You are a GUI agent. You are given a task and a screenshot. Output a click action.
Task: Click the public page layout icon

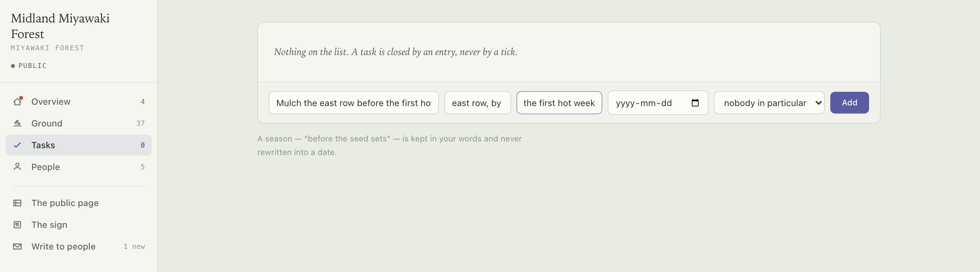17,203
